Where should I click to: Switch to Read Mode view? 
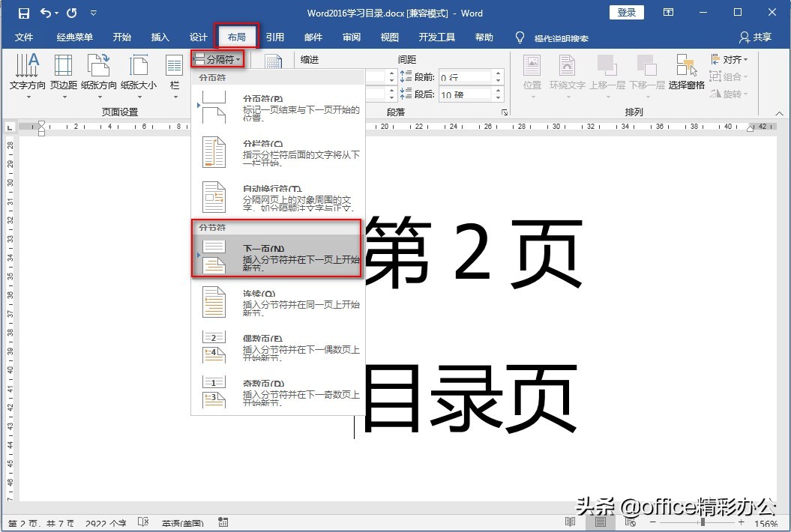point(570,522)
